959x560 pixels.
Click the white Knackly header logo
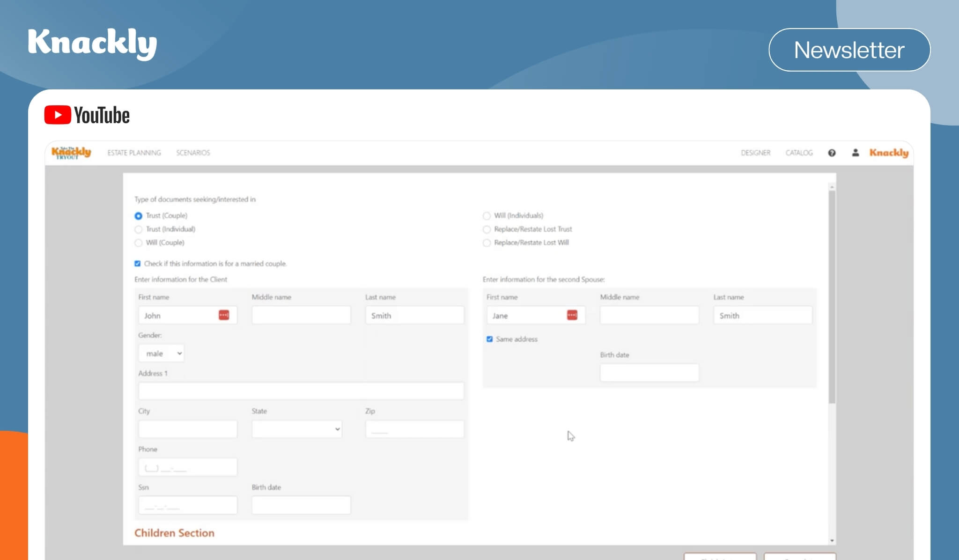click(92, 43)
